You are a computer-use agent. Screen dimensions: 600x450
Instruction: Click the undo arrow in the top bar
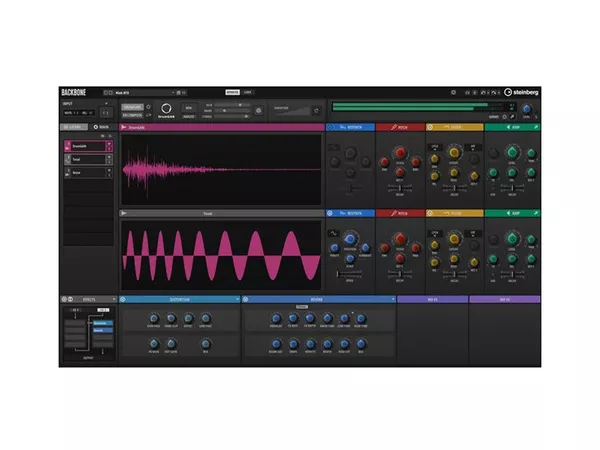click(x=483, y=93)
